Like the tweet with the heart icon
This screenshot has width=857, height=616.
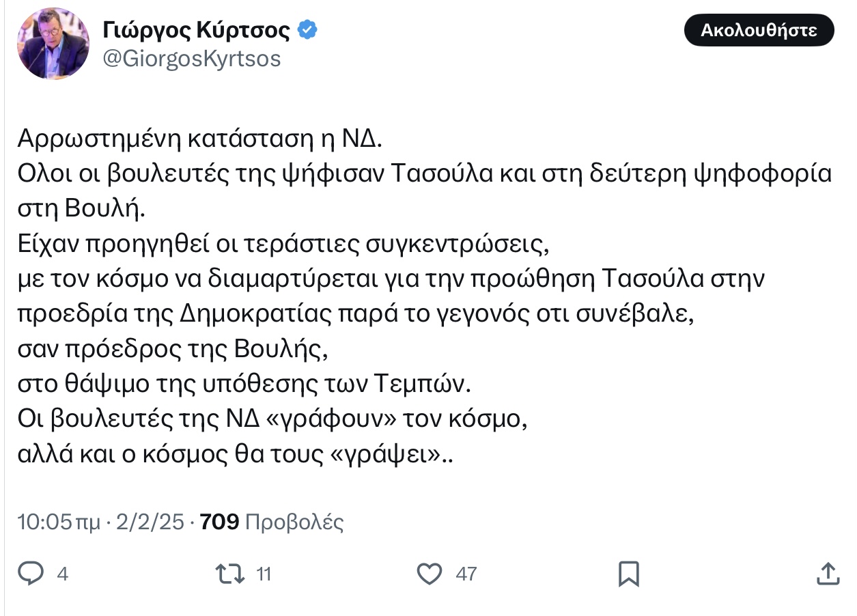point(430,574)
